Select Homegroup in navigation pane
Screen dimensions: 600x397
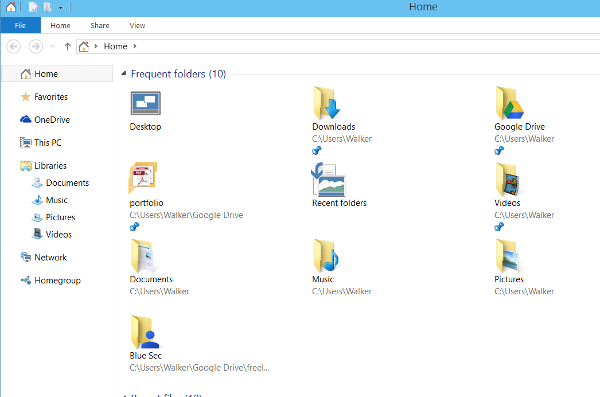click(x=57, y=280)
